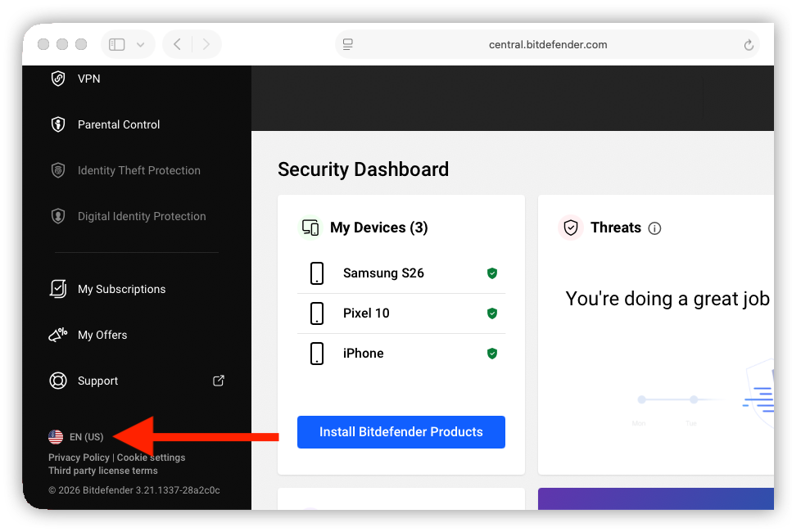Go back in browser history
This screenshot has width=792, height=532.
(x=177, y=44)
